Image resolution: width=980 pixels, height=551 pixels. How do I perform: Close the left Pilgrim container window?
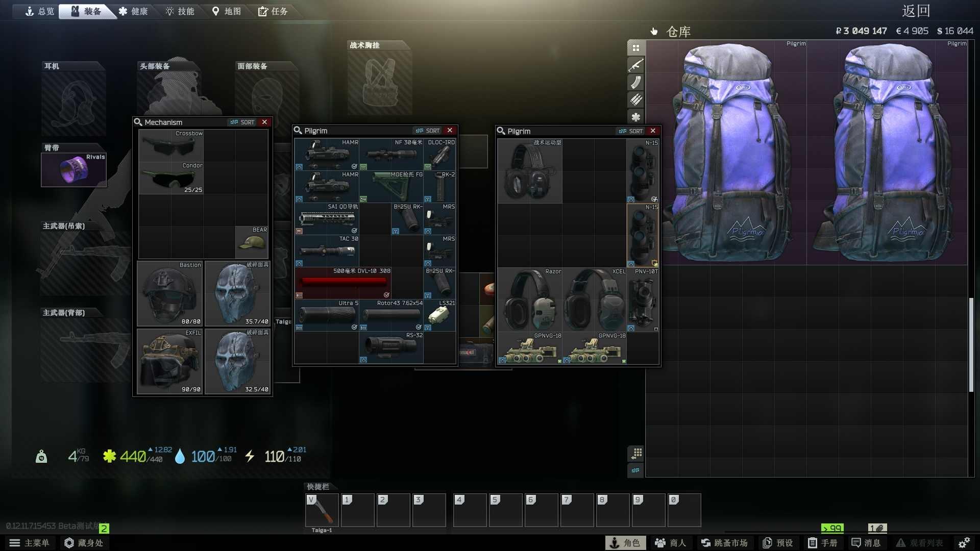point(450,131)
